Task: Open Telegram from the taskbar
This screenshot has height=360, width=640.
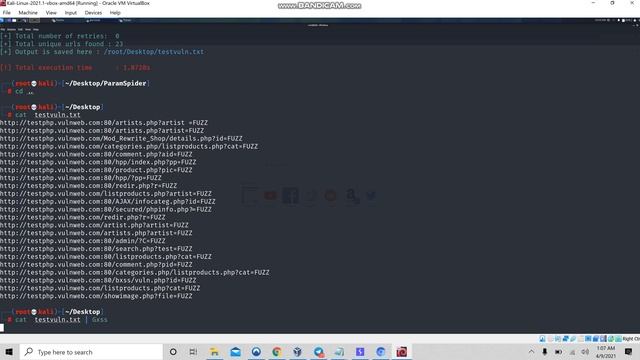Action: 319,351
